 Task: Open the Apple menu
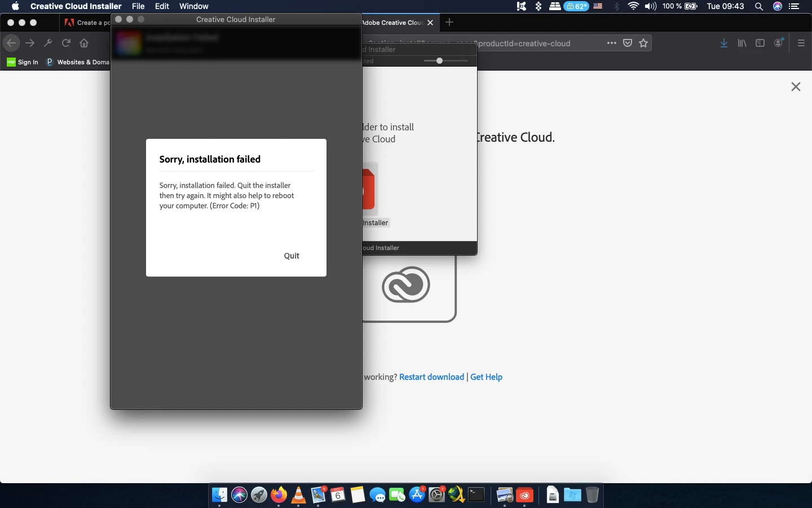tap(15, 6)
